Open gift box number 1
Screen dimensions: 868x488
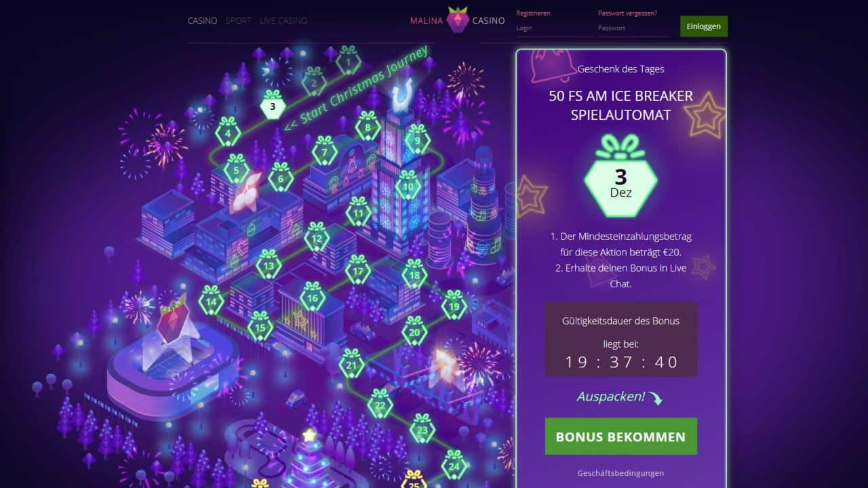(x=348, y=61)
